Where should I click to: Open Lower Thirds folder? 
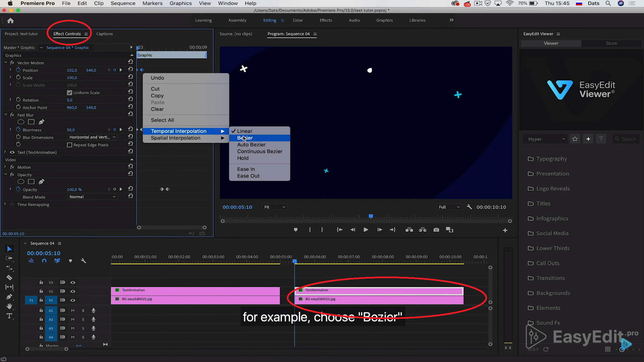pos(552,248)
